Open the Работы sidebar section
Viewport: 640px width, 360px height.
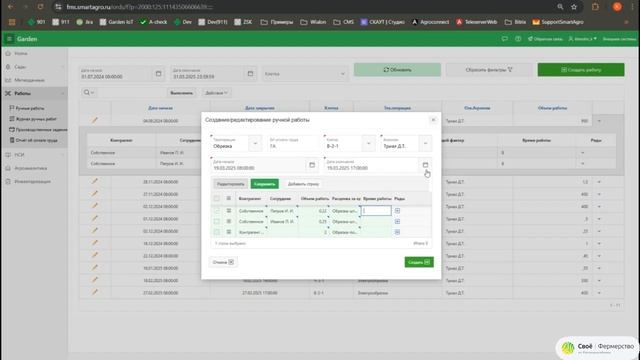(34, 93)
